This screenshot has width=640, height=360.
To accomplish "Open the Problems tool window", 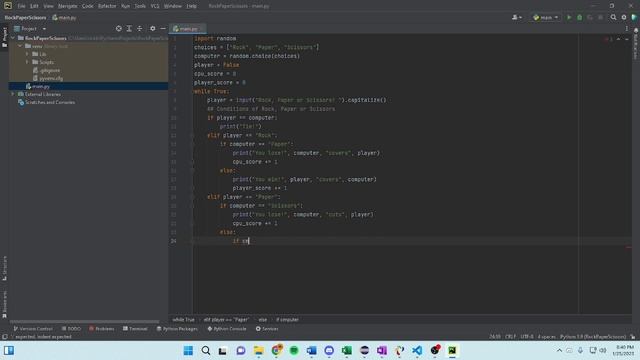I will coord(102,329).
